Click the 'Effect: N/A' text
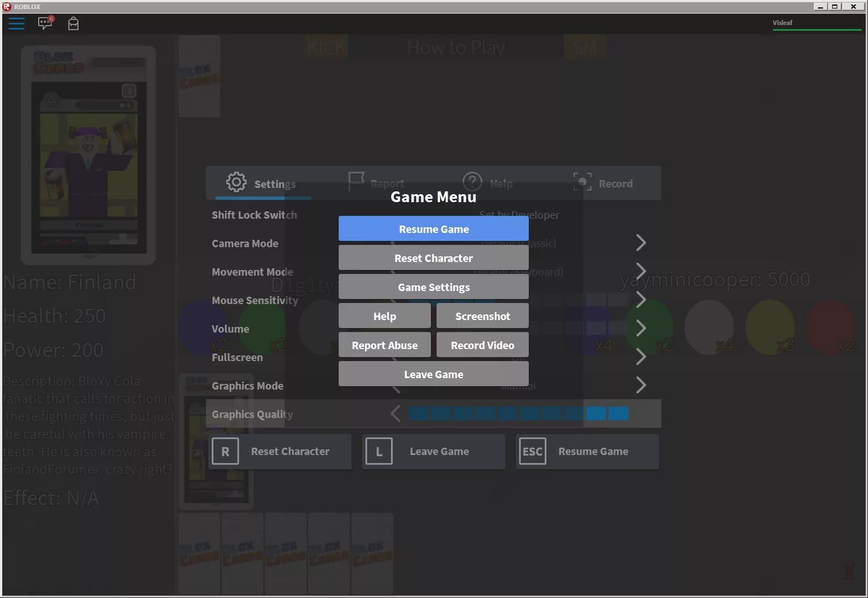Screen dimensions: 868x598 point(51,498)
